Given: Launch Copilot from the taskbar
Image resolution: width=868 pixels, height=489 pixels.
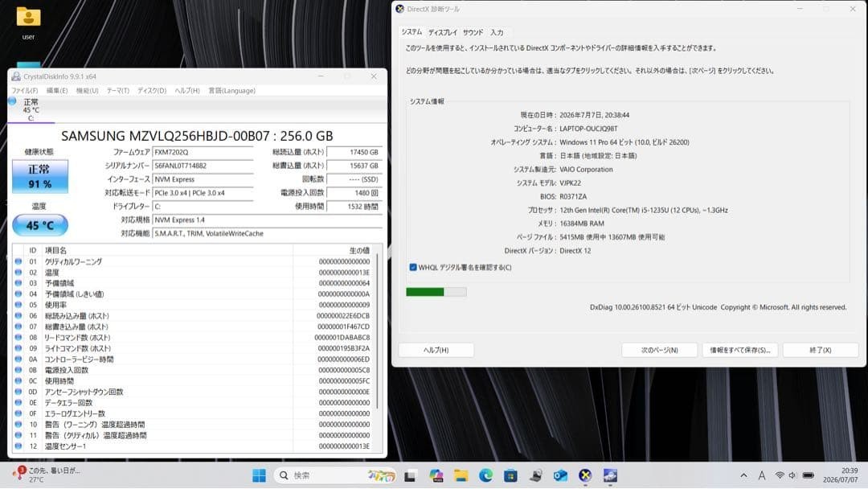Looking at the screenshot, I should 436,475.
